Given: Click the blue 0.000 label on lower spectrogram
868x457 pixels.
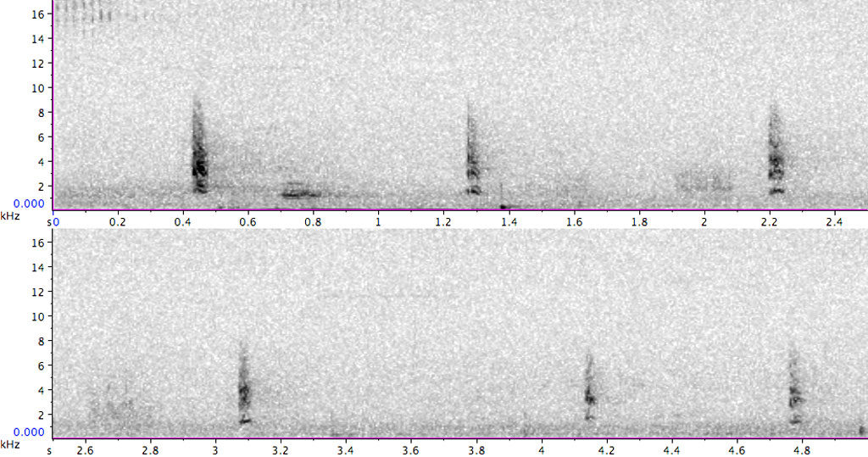Looking at the screenshot, I should [x=29, y=432].
